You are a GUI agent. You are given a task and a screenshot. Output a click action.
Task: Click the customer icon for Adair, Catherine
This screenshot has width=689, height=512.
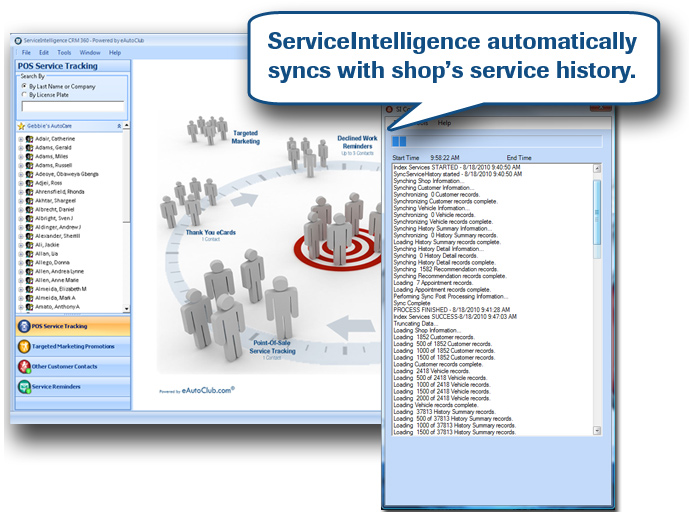pos(29,139)
